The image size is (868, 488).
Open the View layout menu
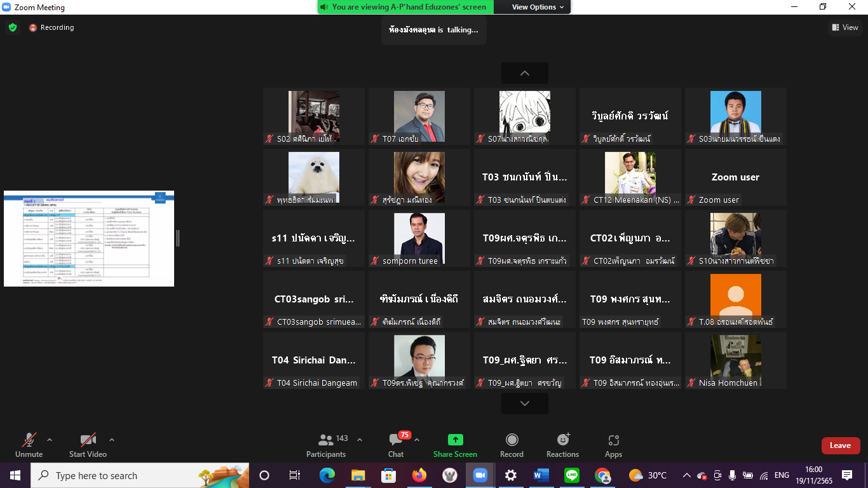(x=845, y=27)
